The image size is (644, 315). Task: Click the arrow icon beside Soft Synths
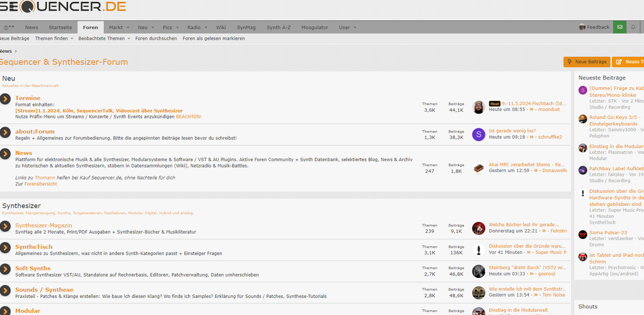[5, 269]
